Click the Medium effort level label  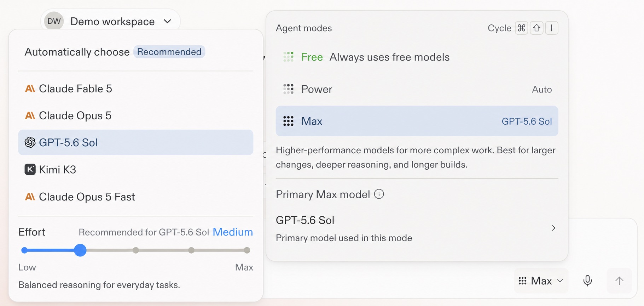click(x=233, y=232)
